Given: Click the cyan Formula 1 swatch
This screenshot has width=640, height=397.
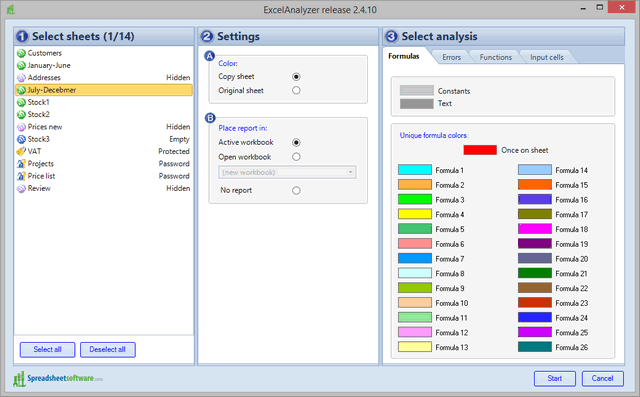Looking at the screenshot, I should click(415, 170).
